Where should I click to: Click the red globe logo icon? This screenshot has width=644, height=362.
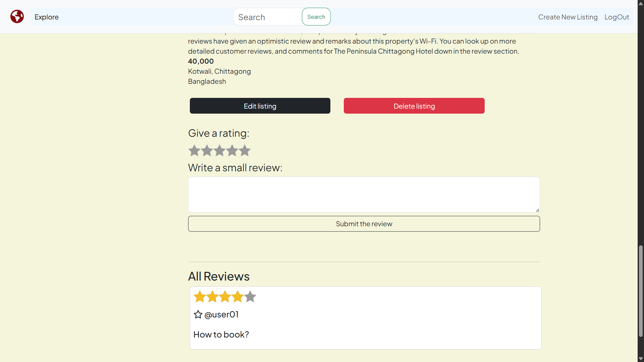pyautogui.click(x=17, y=16)
